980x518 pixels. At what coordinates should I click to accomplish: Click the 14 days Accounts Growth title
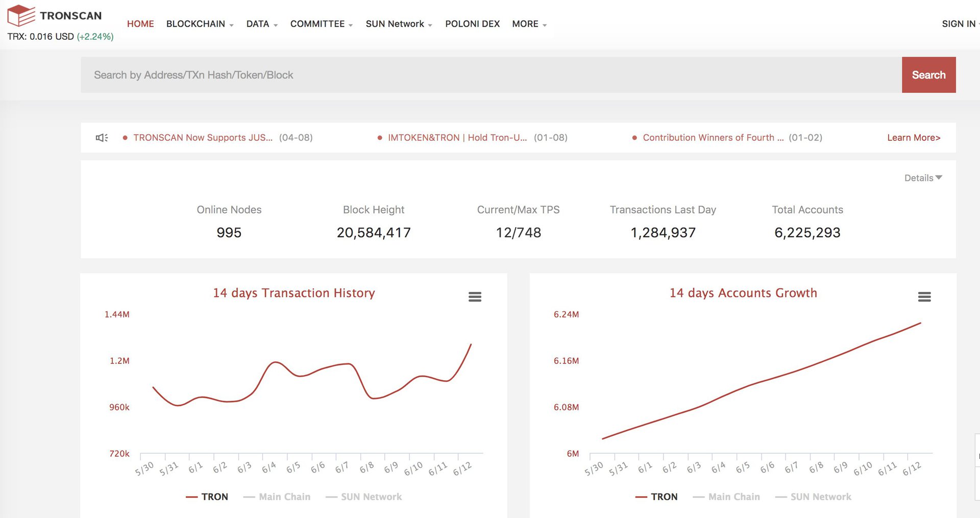743,293
